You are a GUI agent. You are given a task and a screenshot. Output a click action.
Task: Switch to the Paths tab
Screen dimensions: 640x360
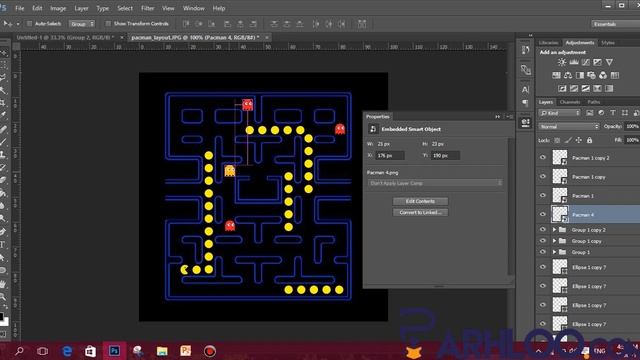click(x=594, y=102)
